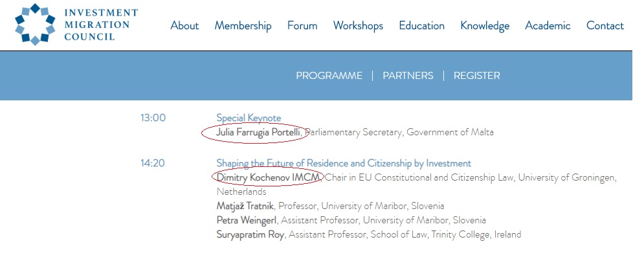Open the About menu

tap(184, 25)
